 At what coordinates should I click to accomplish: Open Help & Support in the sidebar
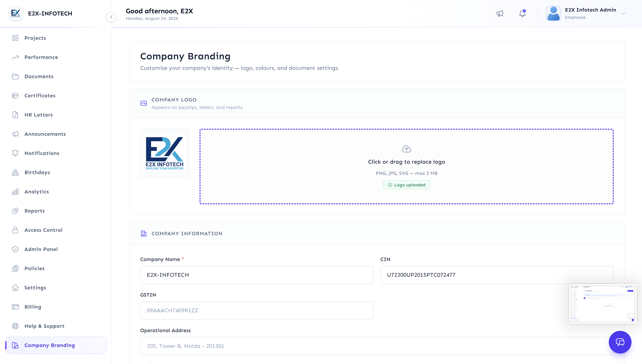(x=55, y=326)
